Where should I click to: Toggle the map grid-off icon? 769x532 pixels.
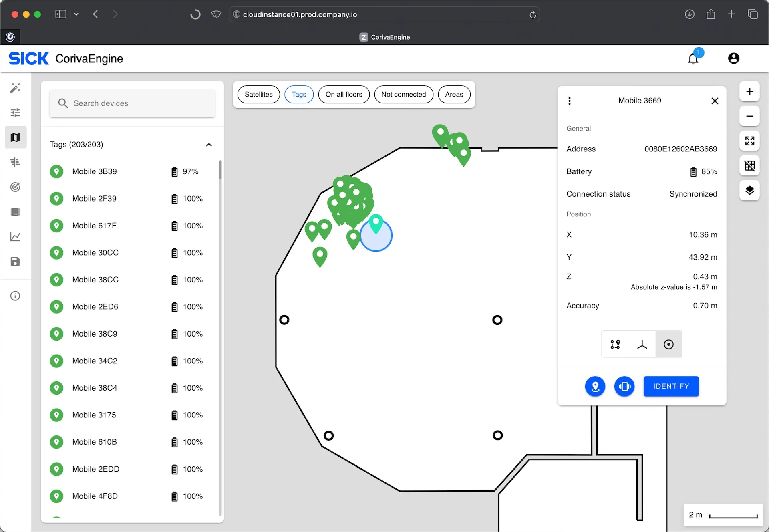(x=749, y=165)
